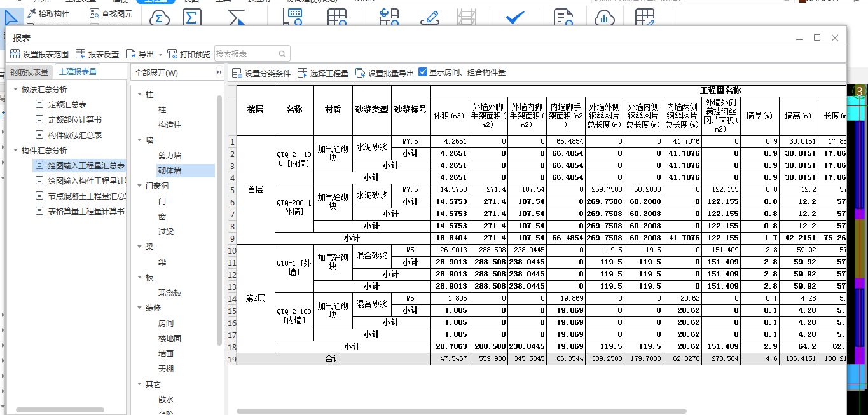Toggle 显示房间、组合构件量 checkbox
Viewport: 868px width, 415px height.
point(423,72)
